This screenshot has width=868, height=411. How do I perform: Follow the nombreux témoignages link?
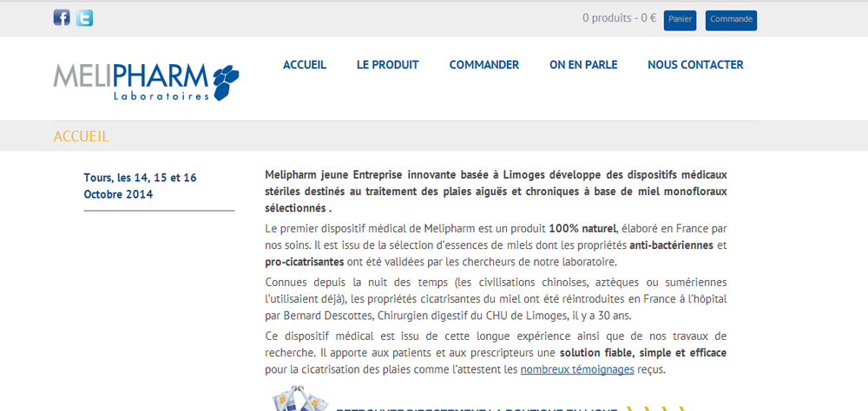click(577, 369)
